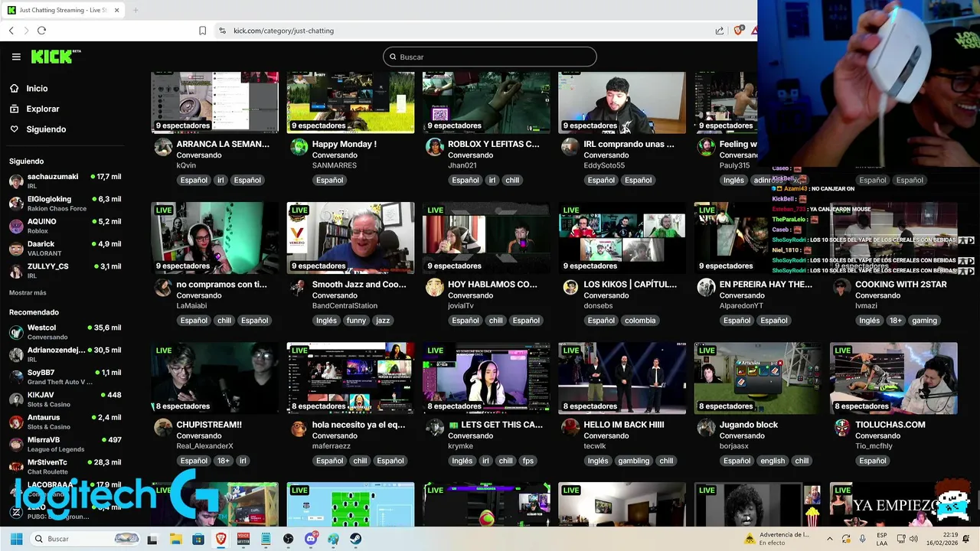Open recommended channel Westcol
980x551 pixels.
(65, 331)
